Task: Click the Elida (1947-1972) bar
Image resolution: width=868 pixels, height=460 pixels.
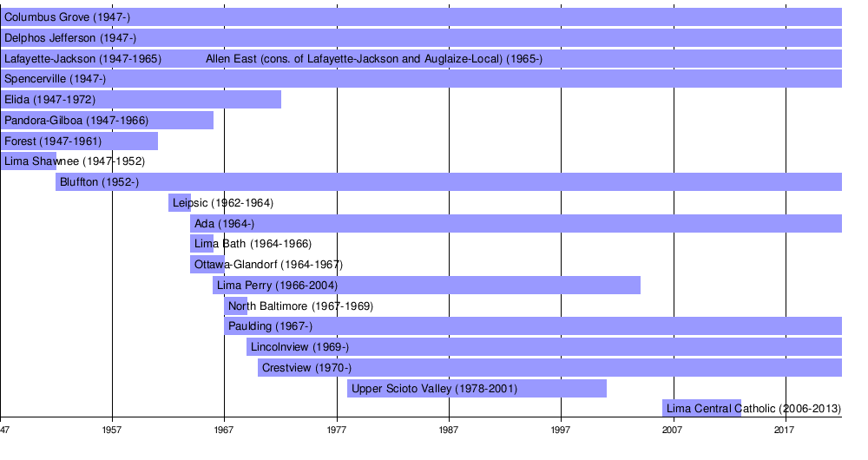Action: pyautogui.click(x=141, y=100)
